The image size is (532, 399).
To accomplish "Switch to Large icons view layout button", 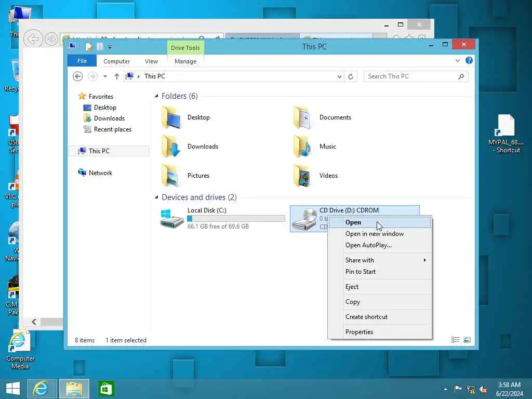I will coord(467,340).
